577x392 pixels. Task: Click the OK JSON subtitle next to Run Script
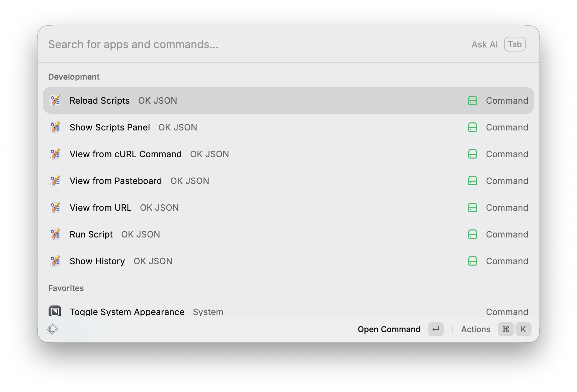click(x=141, y=234)
